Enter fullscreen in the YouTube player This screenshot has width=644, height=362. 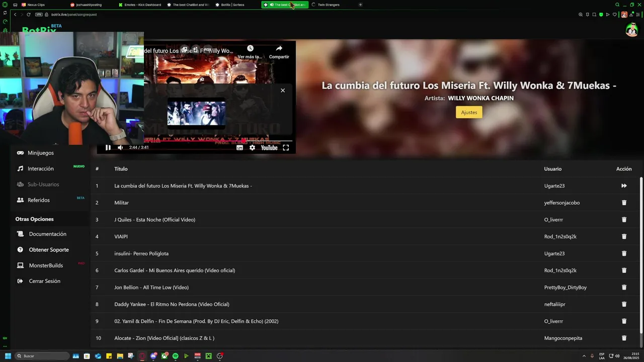click(x=286, y=147)
